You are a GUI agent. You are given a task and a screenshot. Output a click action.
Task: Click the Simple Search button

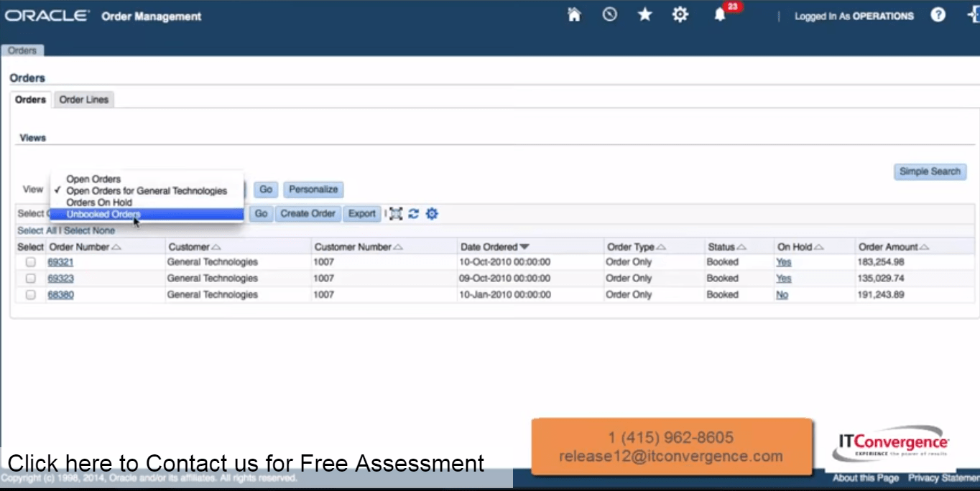[930, 172]
